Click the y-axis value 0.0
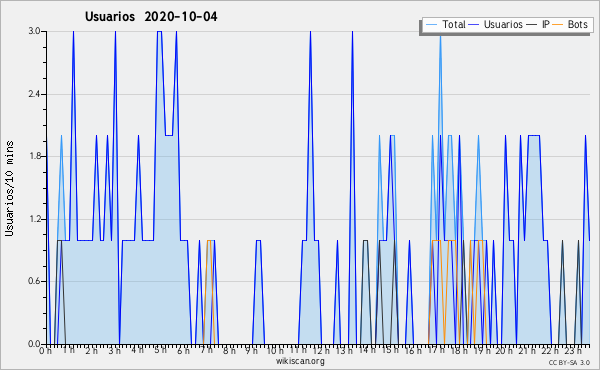Screen dimensions: 600x370 35,344
